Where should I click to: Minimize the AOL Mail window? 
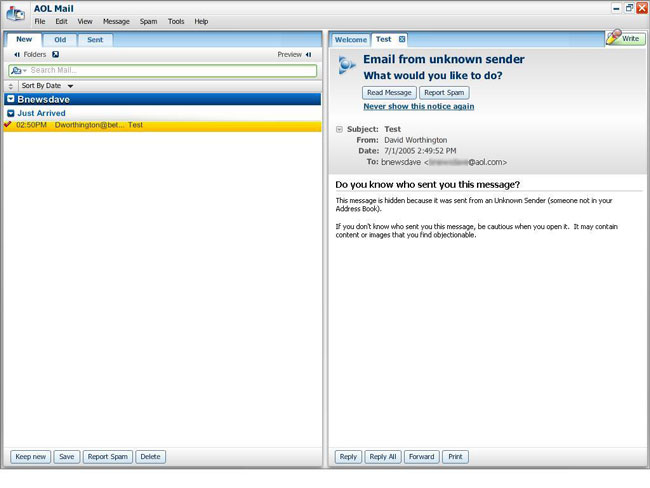[x=616, y=8]
